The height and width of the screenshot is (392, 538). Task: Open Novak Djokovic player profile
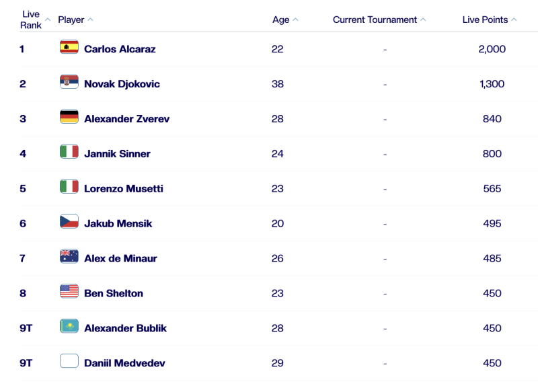click(122, 84)
